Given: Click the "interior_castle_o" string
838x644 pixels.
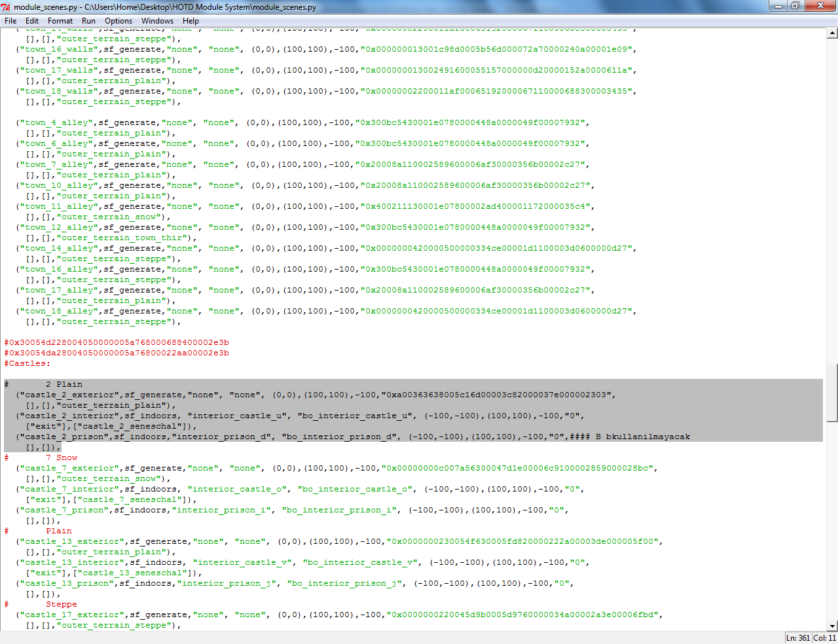Looking at the screenshot, I should click(237, 489).
